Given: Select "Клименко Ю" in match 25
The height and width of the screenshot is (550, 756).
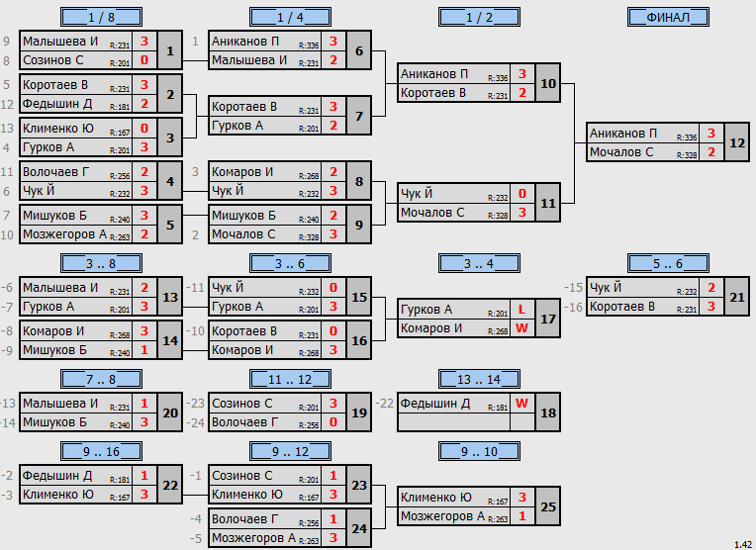Looking at the screenshot, I should [435, 497].
